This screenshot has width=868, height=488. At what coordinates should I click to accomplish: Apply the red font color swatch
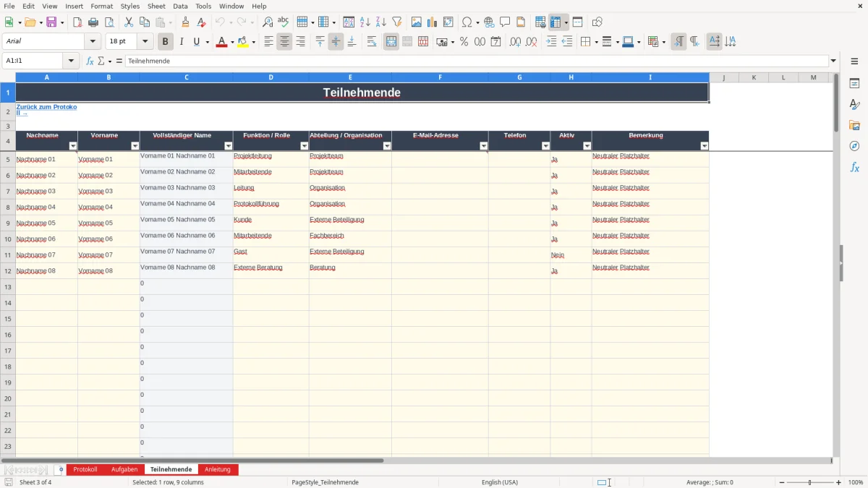(x=221, y=42)
